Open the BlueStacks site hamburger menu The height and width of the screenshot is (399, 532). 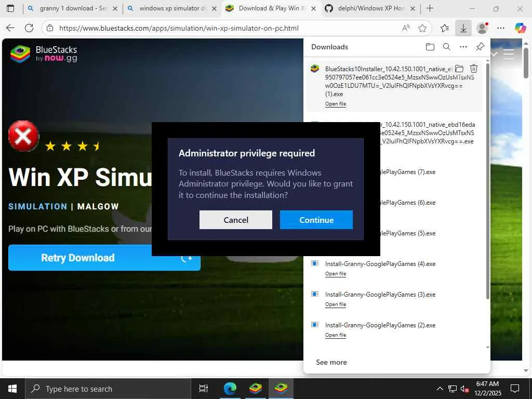click(x=508, y=54)
